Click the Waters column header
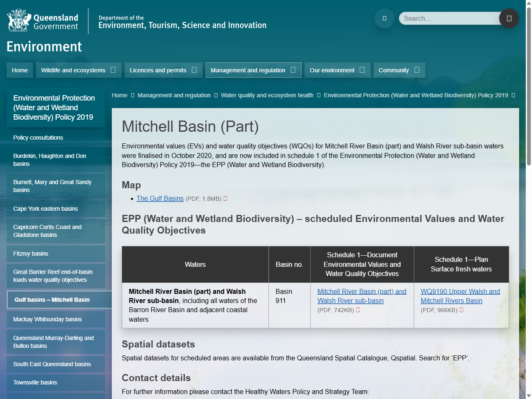The image size is (532, 399). coord(195,264)
